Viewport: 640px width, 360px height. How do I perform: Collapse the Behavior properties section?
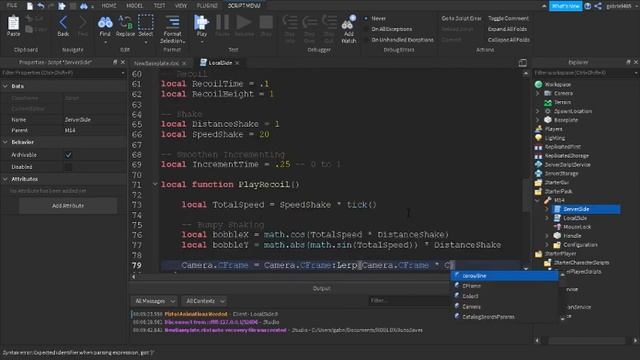(x=5, y=142)
